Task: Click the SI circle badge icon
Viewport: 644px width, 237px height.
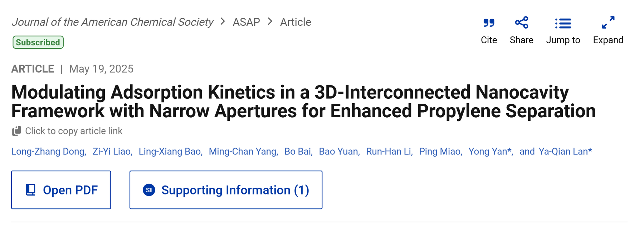Action: pos(149,190)
